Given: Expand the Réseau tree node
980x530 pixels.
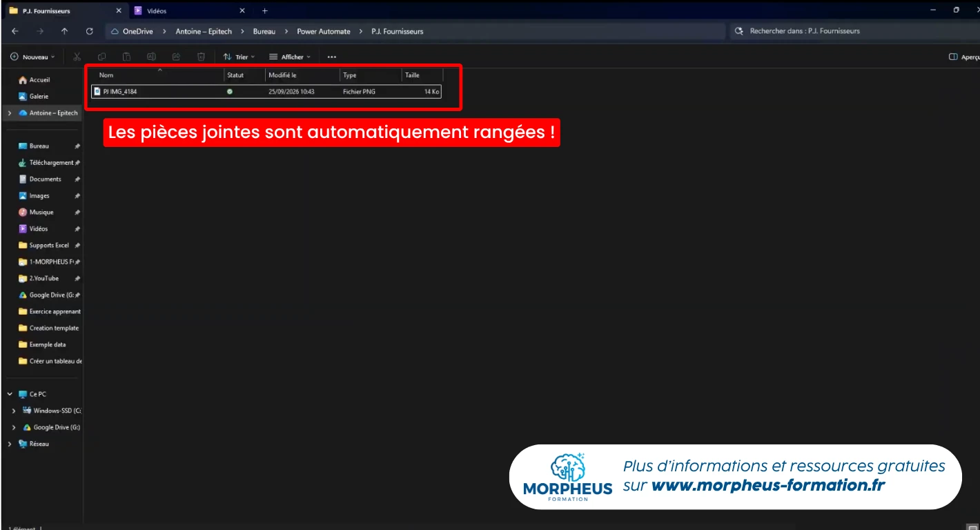Looking at the screenshot, I should click(10, 444).
